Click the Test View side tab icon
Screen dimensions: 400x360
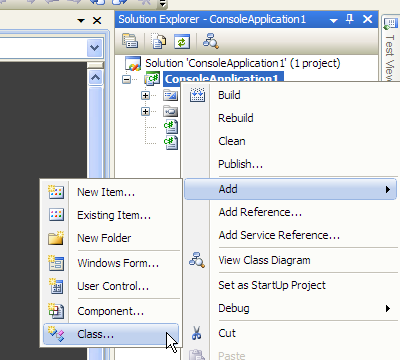point(390,24)
